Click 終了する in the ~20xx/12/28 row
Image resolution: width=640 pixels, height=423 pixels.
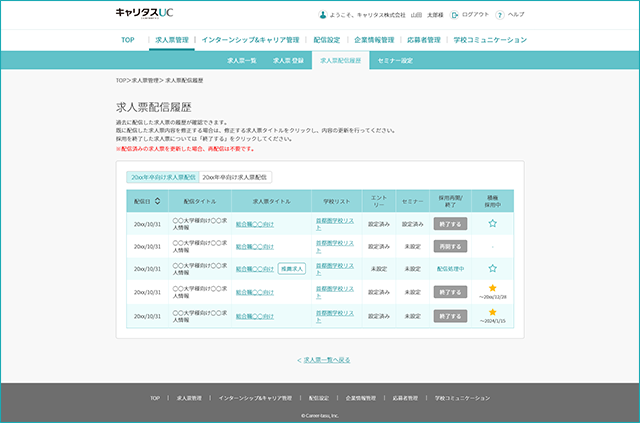coord(450,292)
